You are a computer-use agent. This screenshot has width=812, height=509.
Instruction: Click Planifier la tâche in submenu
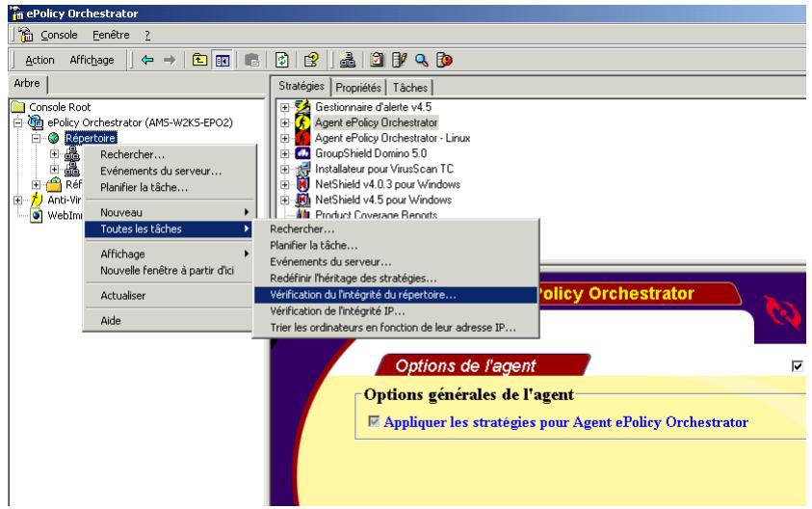396,245
